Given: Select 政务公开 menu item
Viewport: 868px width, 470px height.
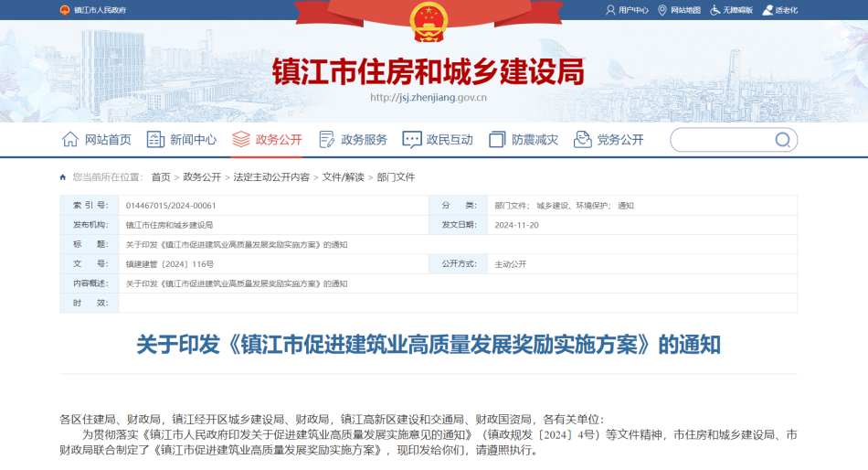Looking at the screenshot, I should tap(279, 140).
